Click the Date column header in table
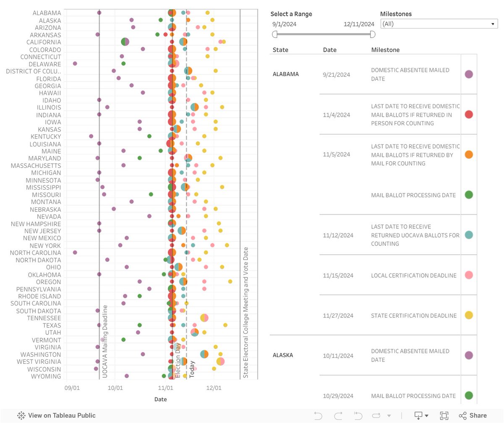The height and width of the screenshot is (423, 504). click(330, 50)
